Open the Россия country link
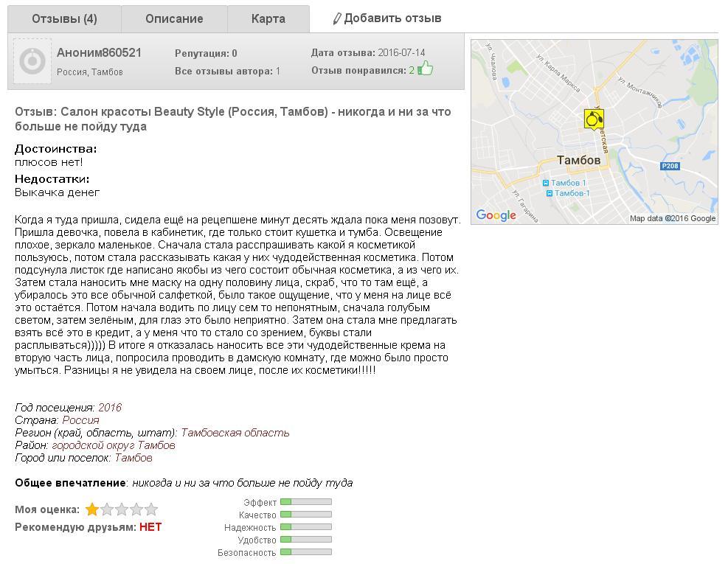This screenshot has width=728, height=564. 80,420
